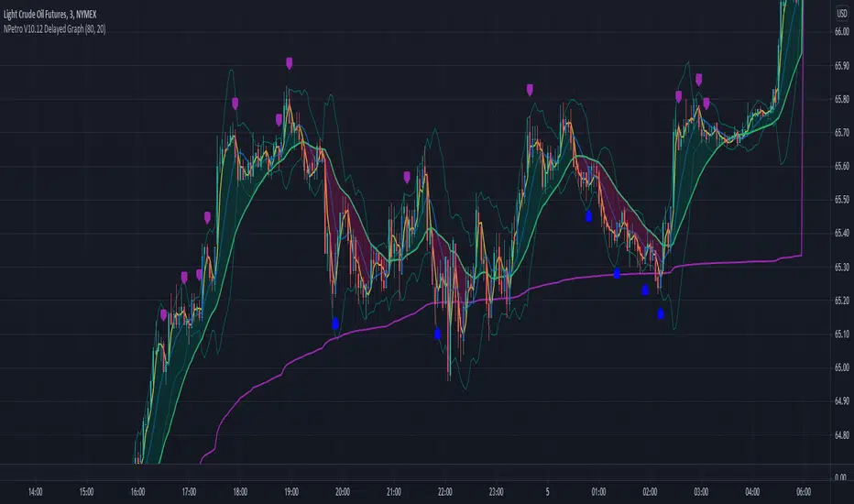Select the lowest purple marker near 65.15 after 16:00
The height and width of the screenshot is (504, 854).
163,315
